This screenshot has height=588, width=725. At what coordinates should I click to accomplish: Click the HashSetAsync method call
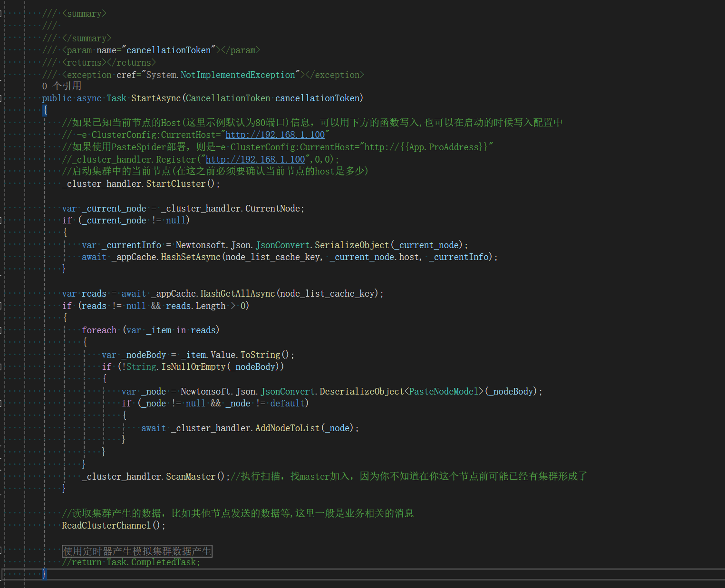(x=191, y=257)
